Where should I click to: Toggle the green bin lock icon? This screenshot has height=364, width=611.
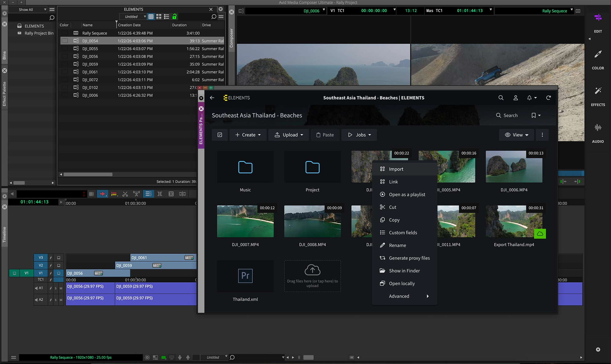click(x=174, y=17)
